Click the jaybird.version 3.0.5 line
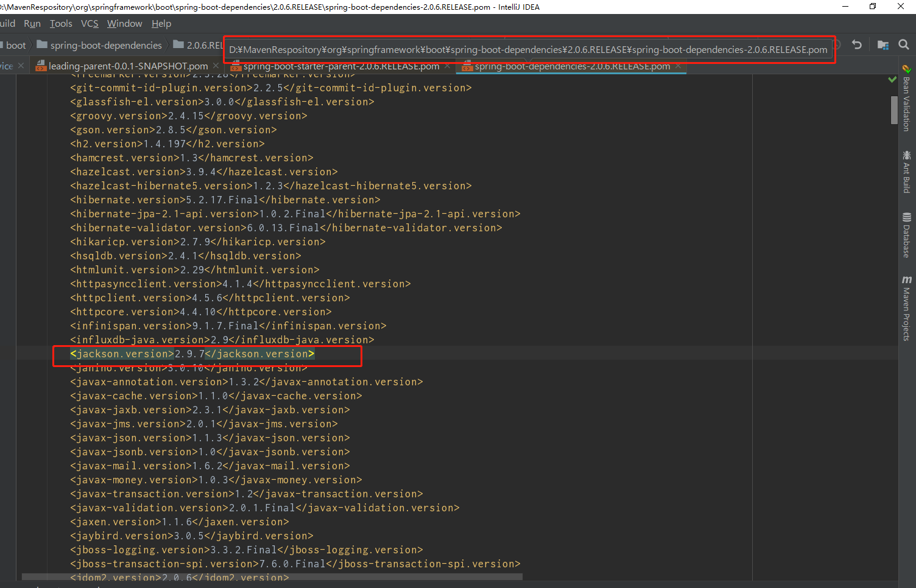Viewport: 916px width, 588px height. tap(192, 536)
